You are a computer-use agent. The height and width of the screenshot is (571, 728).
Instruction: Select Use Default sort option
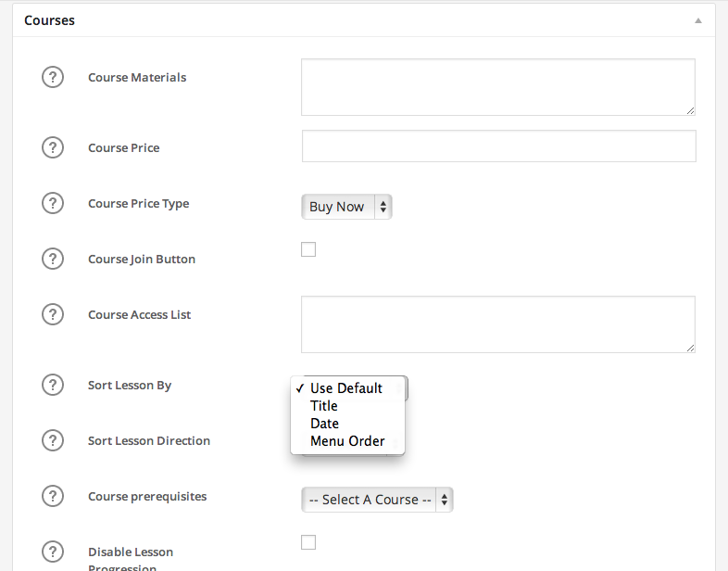tap(346, 388)
